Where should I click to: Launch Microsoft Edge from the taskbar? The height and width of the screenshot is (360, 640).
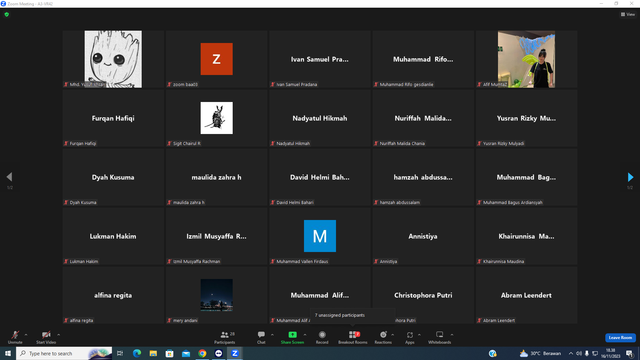tap(137, 353)
